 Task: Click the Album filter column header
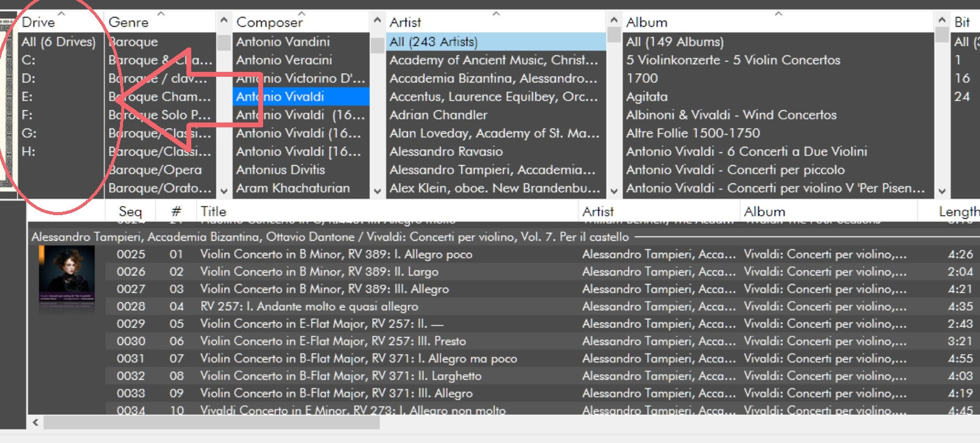647,23
